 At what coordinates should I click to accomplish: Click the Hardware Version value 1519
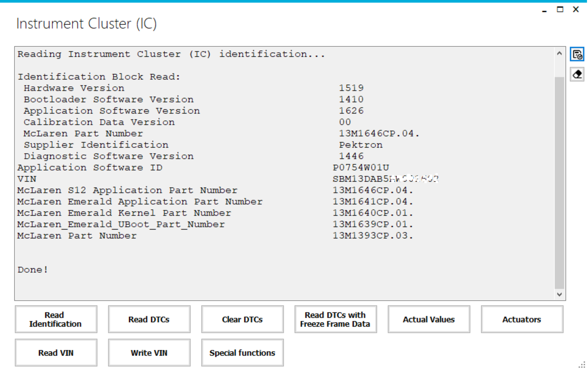coord(351,88)
